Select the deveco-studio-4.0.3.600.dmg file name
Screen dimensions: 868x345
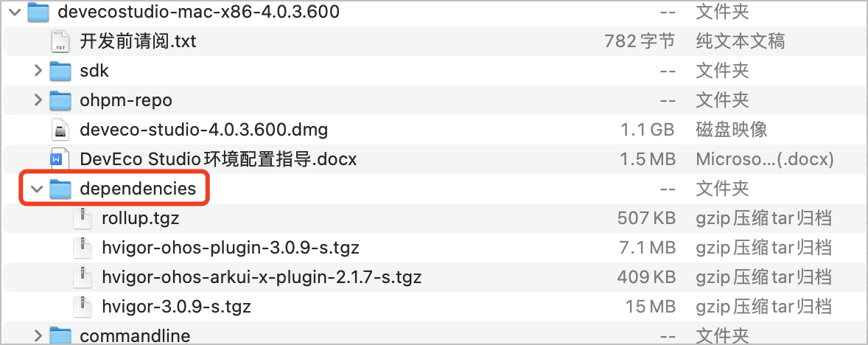203,130
